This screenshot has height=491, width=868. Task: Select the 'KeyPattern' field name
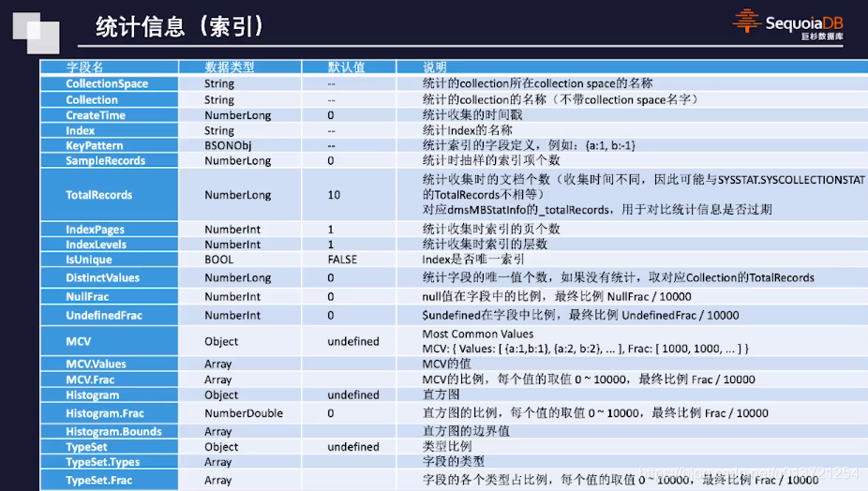94,145
